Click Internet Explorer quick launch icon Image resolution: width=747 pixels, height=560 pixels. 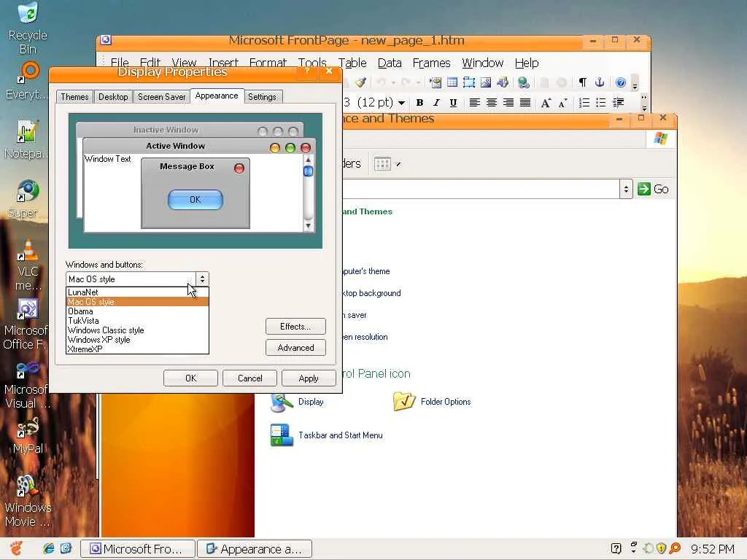pos(48,548)
